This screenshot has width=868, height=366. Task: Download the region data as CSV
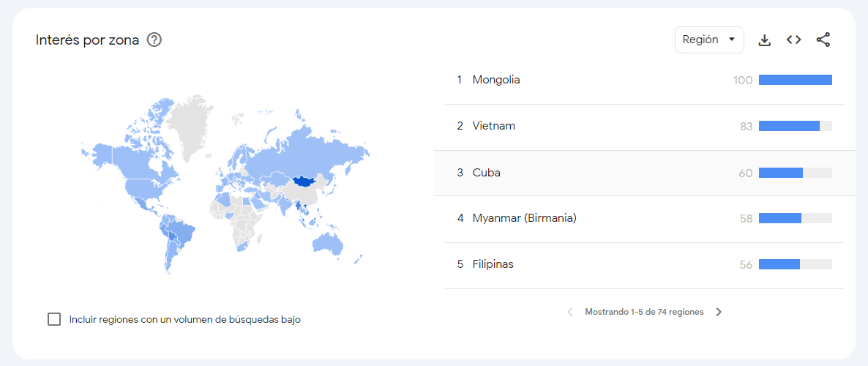coord(765,40)
